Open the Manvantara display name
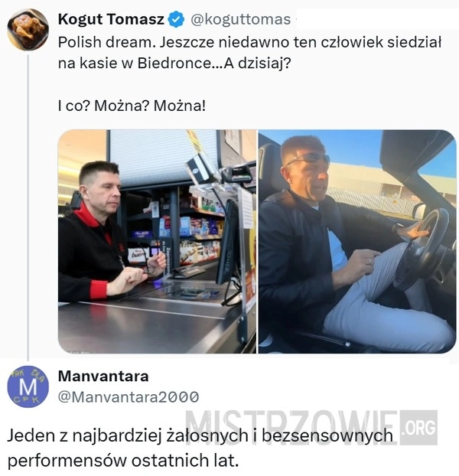 [103, 376]
